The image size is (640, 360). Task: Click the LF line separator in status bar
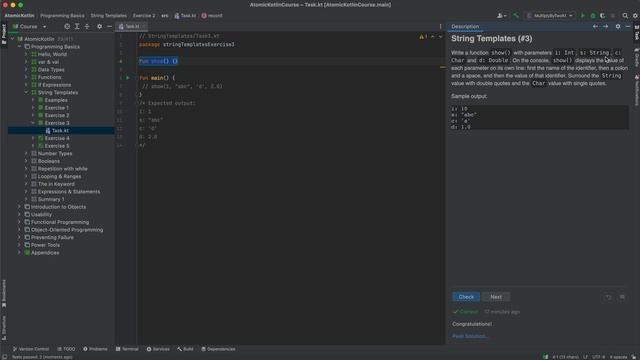585,357
